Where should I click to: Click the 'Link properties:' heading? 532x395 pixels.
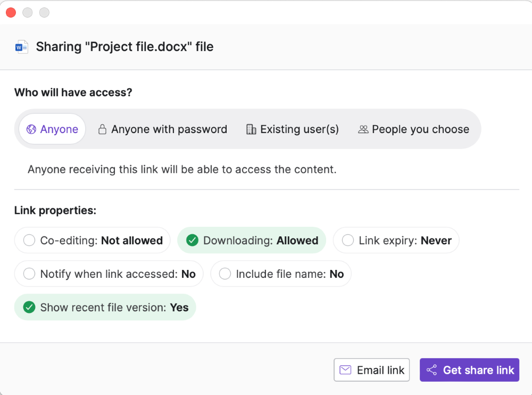(x=55, y=210)
